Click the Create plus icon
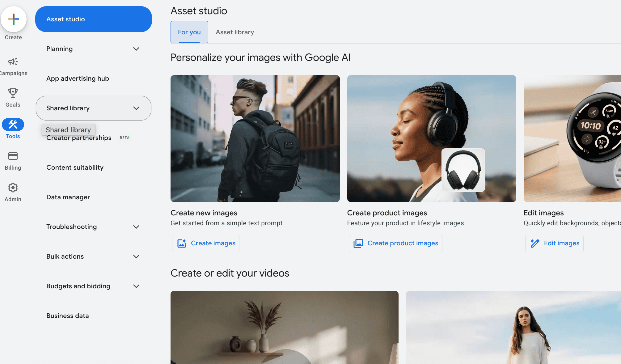 [x=13, y=19]
